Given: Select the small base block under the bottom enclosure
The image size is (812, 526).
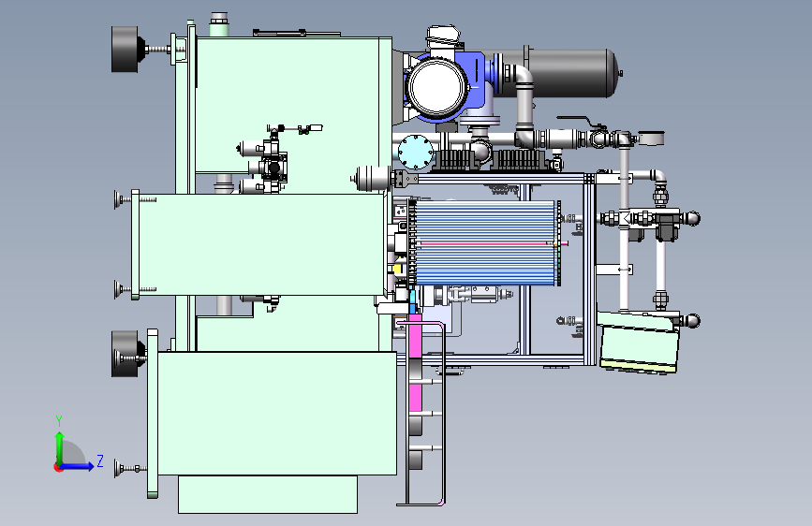Looking at the screenshot, I should tap(268, 494).
